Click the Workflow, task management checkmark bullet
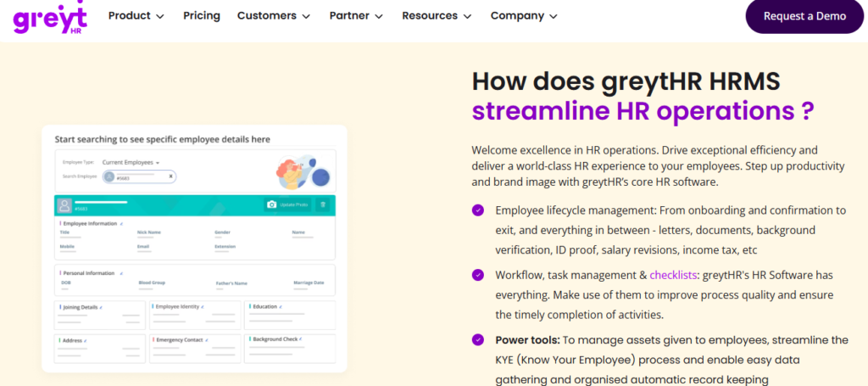Viewport: 868px width, 386px height. [477, 275]
